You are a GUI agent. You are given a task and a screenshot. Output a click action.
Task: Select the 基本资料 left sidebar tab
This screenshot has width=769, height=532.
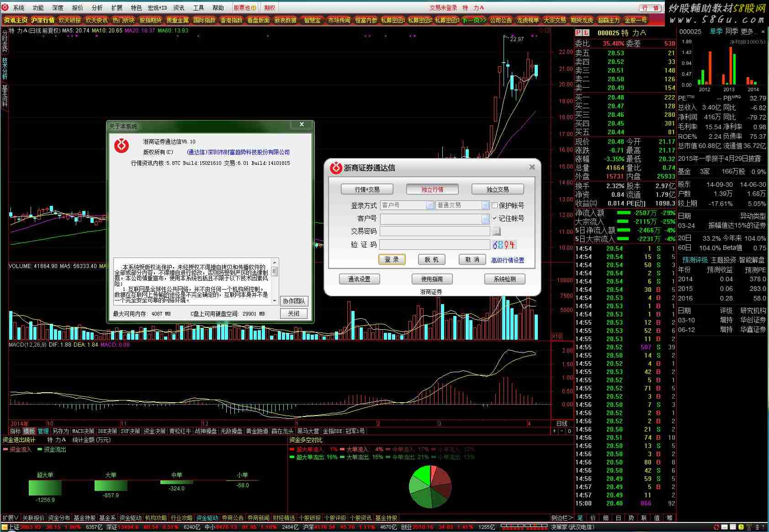(x=5, y=96)
